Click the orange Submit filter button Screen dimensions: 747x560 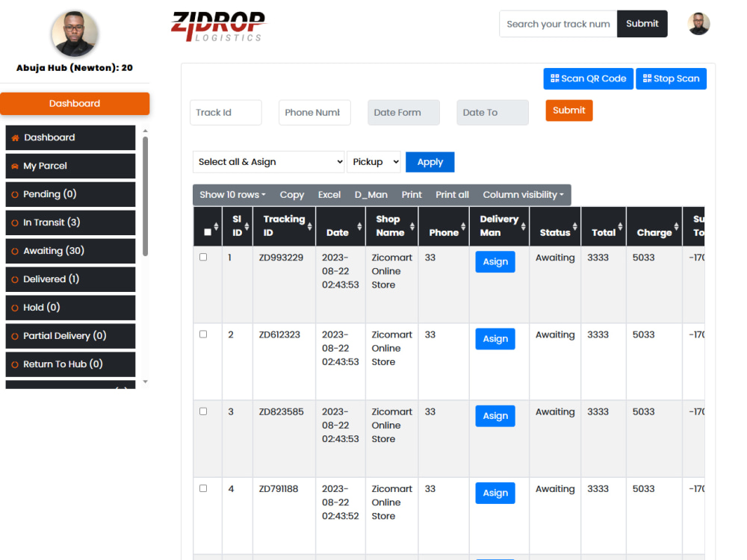(x=568, y=111)
